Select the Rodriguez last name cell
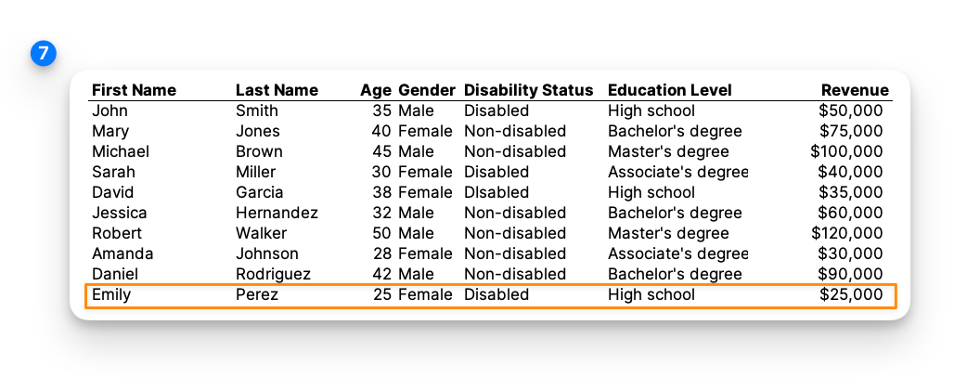 [273, 274]
